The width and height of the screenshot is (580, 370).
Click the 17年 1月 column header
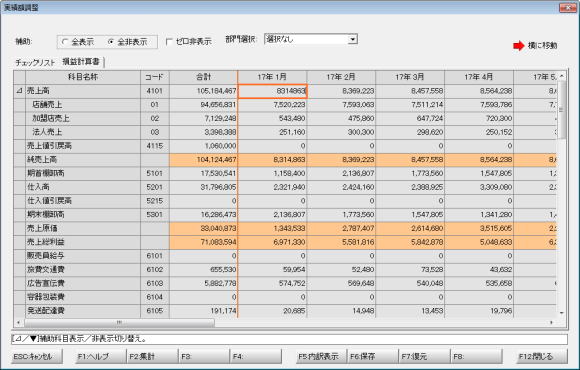[272, 77]
